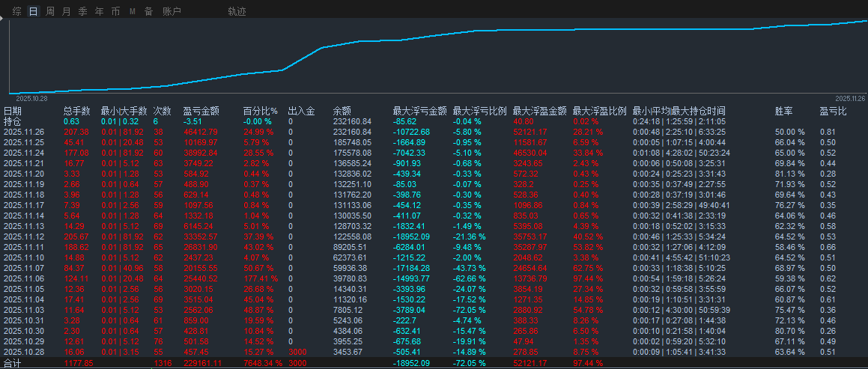Select the 2025.11.26 date row
868x369 pixels.
[x=434, y=132]
